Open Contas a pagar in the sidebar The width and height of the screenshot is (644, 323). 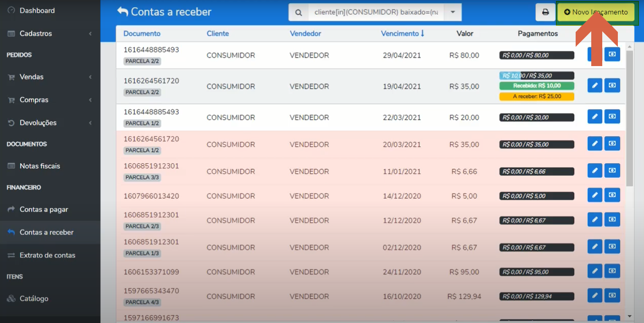click(x=50, y=209)
